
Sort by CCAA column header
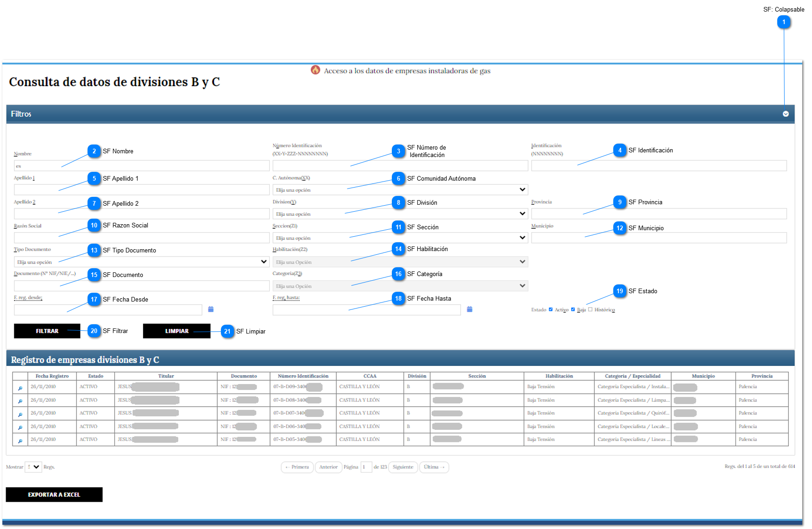click(x=370, y=376)
